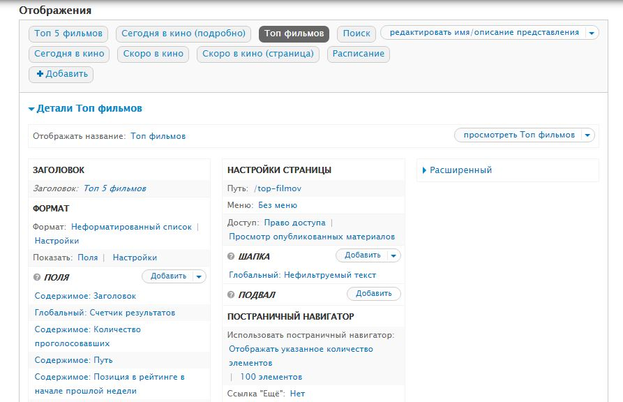Open dropdown arrow beside ШАПКА «Добавить»
The width and height of the screenshot is (623, 402).
coord(393,256)
